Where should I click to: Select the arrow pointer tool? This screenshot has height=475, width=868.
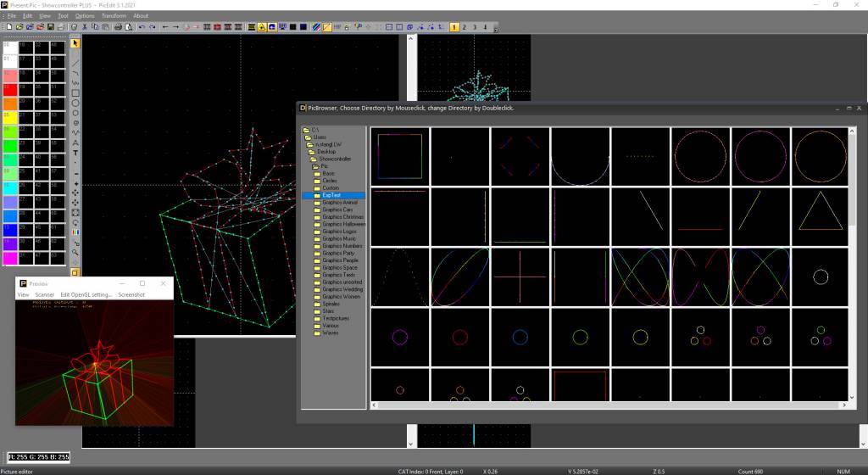pos(75,43)
